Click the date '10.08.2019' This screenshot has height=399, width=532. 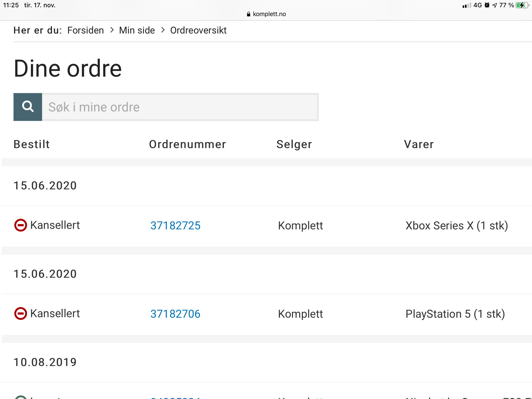click(45, 362)
